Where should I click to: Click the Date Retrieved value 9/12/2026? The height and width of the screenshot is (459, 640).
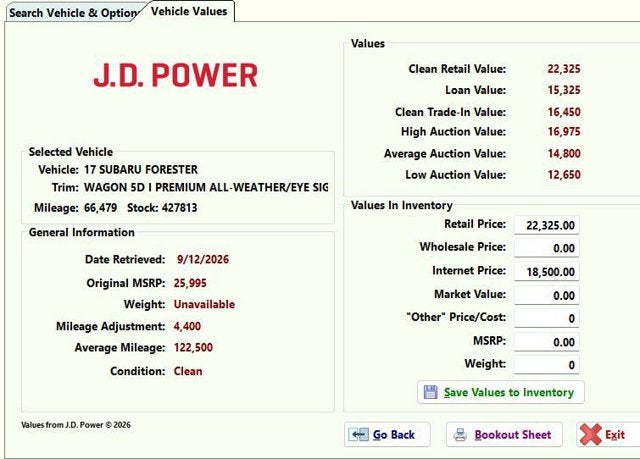[203, 259]
